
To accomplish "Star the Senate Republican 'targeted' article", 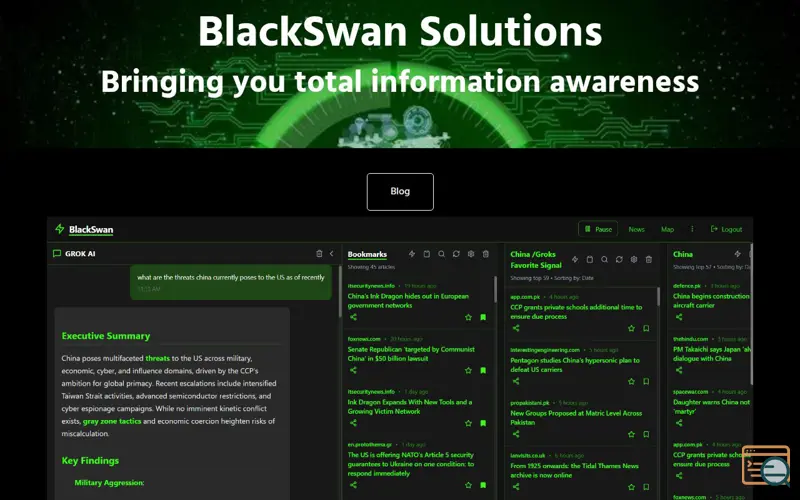I will coord(468,370).
